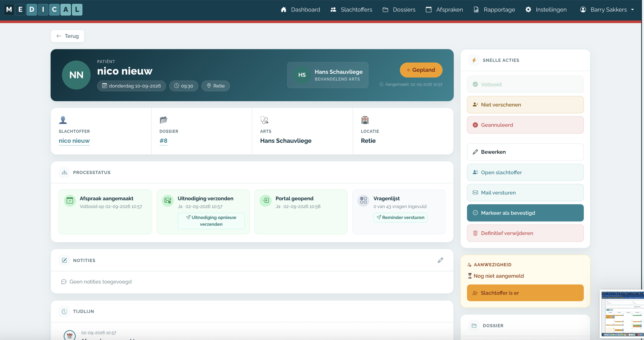Click the Retie location chip in header
This screenshot has height=340, width=644.
(x=216, y=86)
